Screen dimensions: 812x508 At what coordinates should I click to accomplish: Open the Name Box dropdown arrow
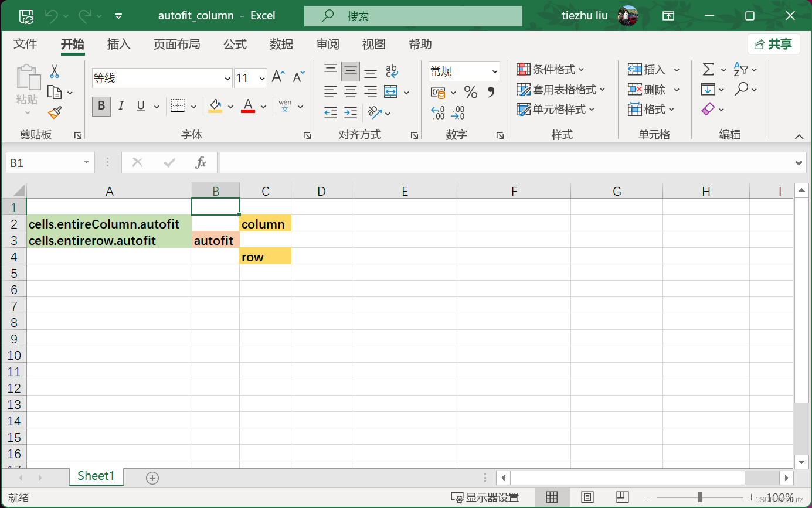click(x=87, y=163)
